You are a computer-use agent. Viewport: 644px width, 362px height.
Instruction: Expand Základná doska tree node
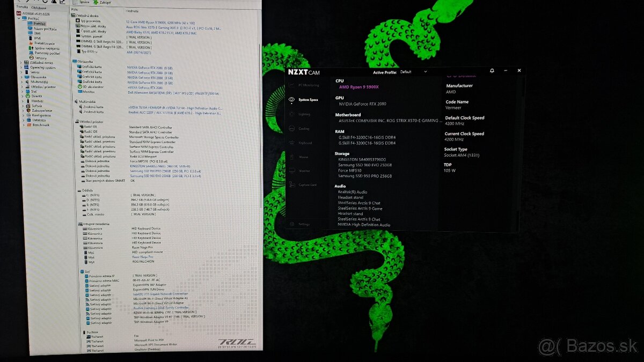(x=21, y=62)
